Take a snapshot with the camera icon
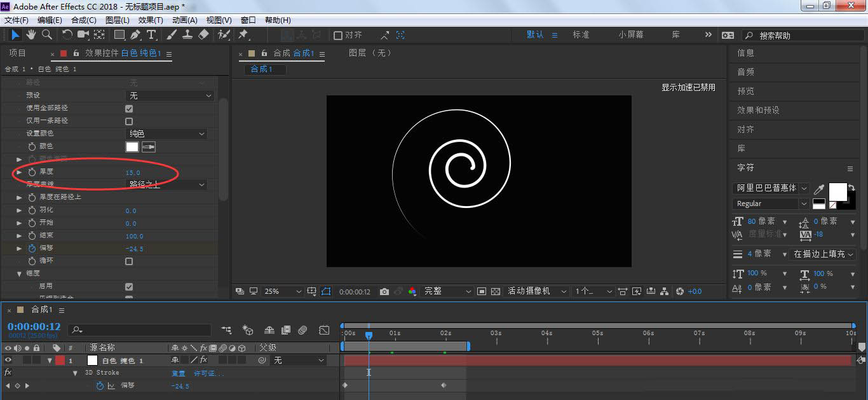This screenshot has width=868, height=400. (x=384, y=291)
